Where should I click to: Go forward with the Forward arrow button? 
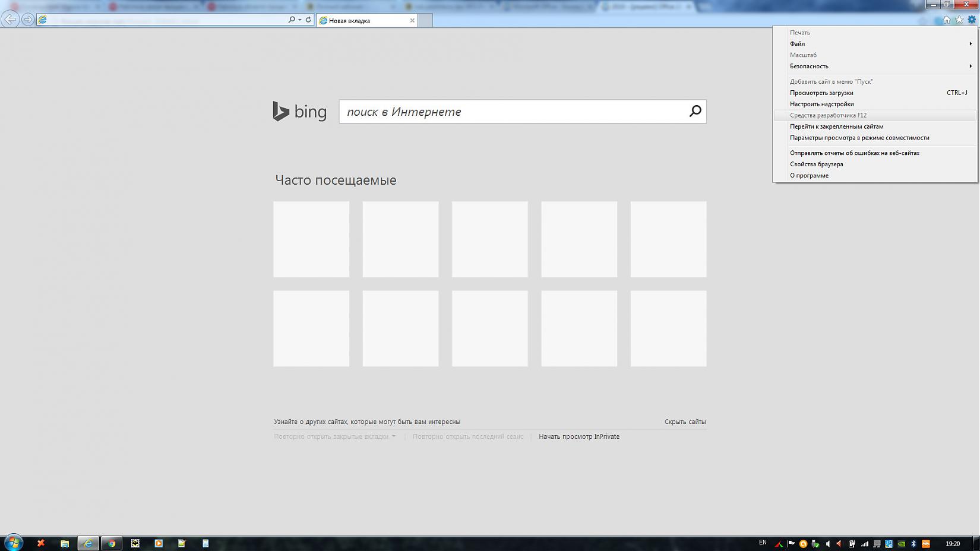point(27,20)
